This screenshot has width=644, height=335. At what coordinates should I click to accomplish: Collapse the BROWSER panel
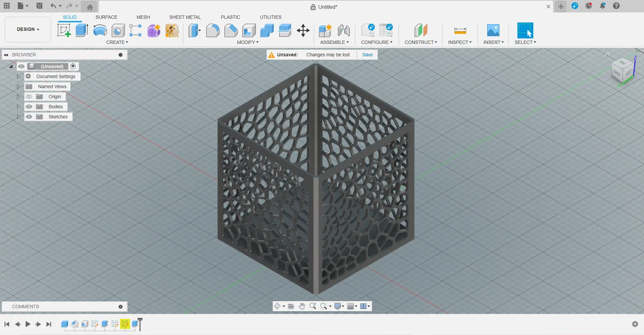[6, 55]
